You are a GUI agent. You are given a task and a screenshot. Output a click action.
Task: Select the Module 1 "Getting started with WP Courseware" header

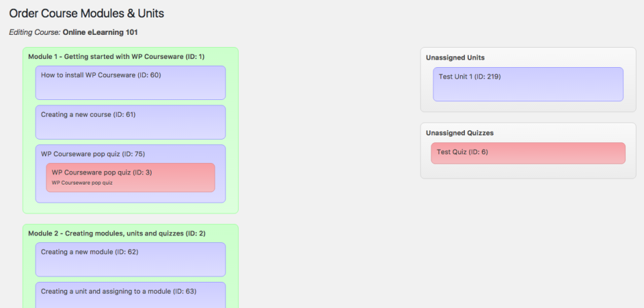tap(116, 56)
